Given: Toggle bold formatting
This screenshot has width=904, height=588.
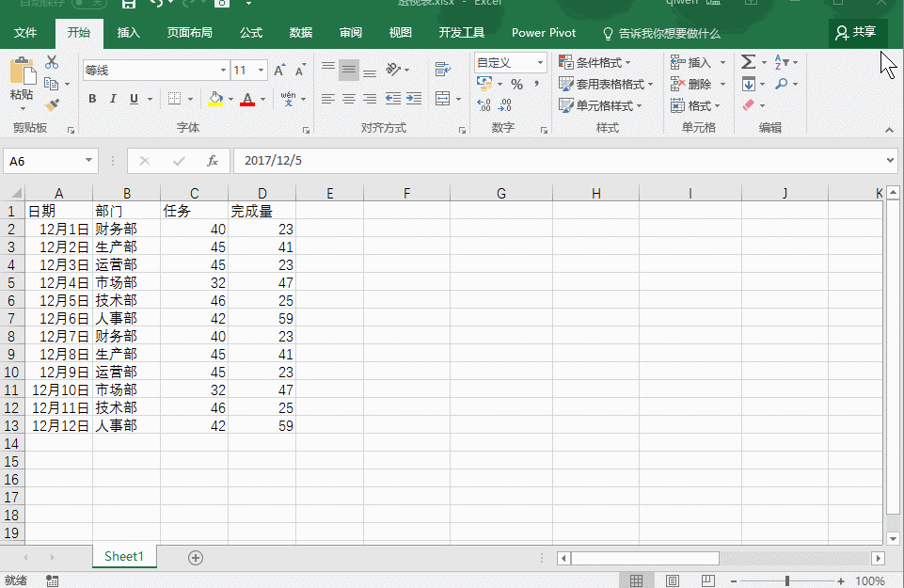Looking at the screenshot, I should 92,99.
